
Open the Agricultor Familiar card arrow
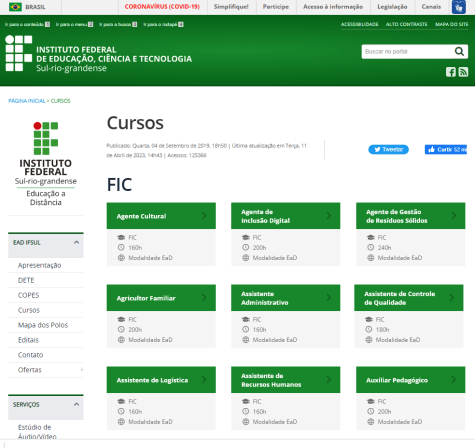[x=204, y=298]
